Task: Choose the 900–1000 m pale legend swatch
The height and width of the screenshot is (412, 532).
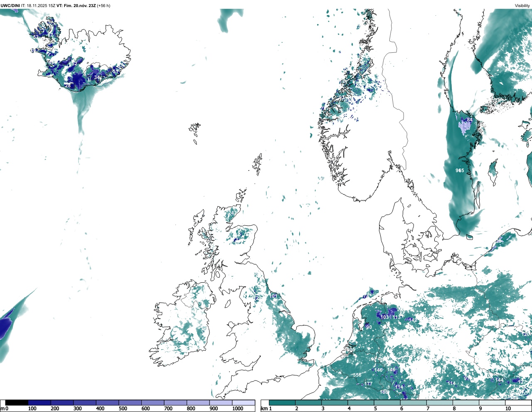Action: click(221, 402)
